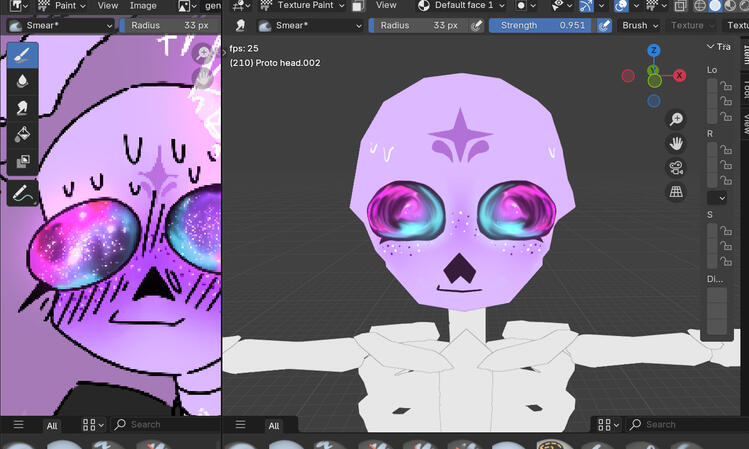
Task: Click Radius slider in image editor header
Action: pyautogui.click(x=170, y=25)
